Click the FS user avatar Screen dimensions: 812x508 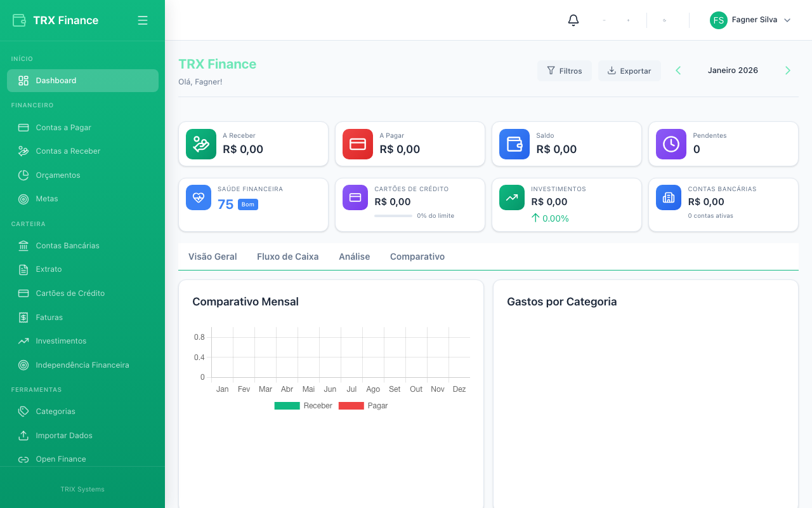coord(718,20)
